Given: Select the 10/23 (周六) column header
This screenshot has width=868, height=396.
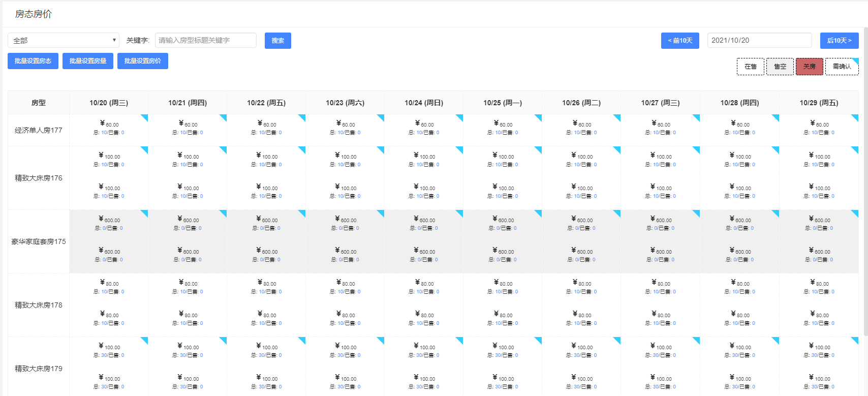Looking at the screenshot, I should [345, 103].
